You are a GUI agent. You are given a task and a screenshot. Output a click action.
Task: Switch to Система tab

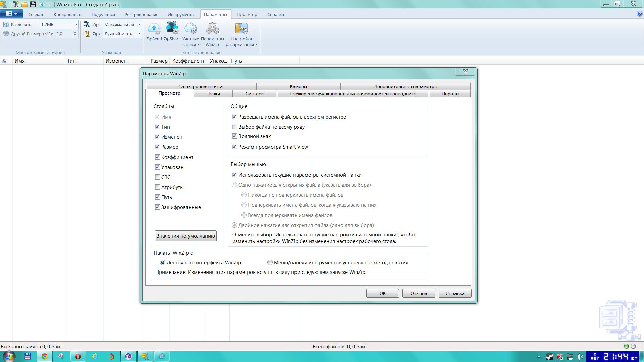(255, 94)
